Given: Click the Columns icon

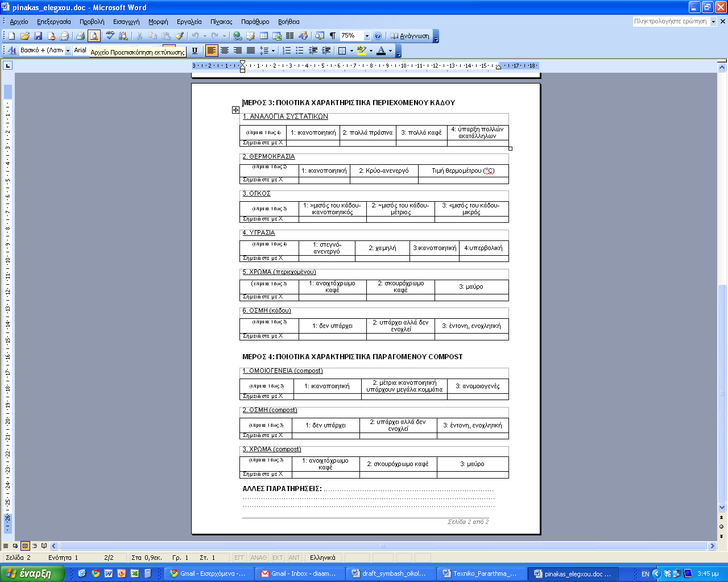Looking at the screenshot, I should coord(290,36).
